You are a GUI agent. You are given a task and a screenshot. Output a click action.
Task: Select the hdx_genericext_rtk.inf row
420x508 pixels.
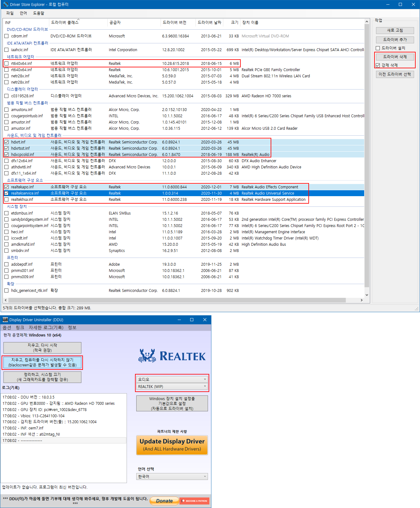(184, 291)
